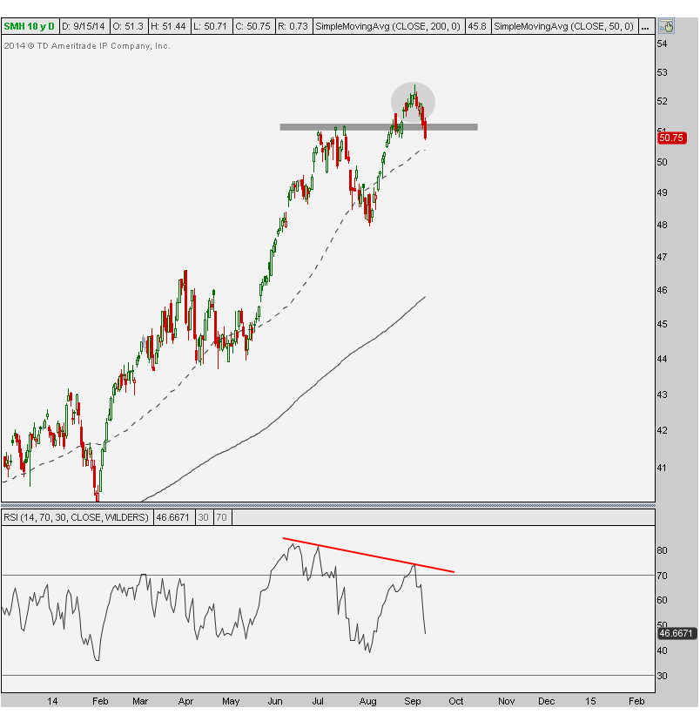Click the open price readout O: 51.3

128,26
